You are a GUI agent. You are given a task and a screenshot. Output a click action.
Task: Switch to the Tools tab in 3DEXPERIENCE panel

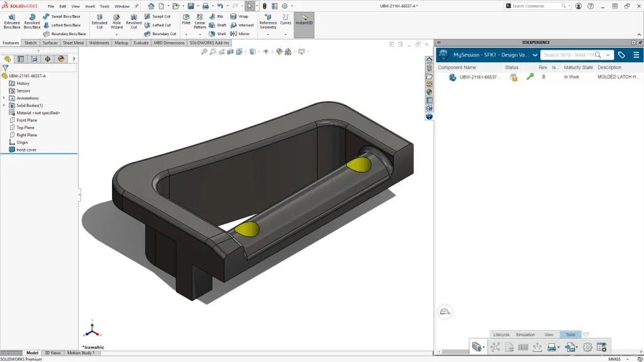(570, 334)
